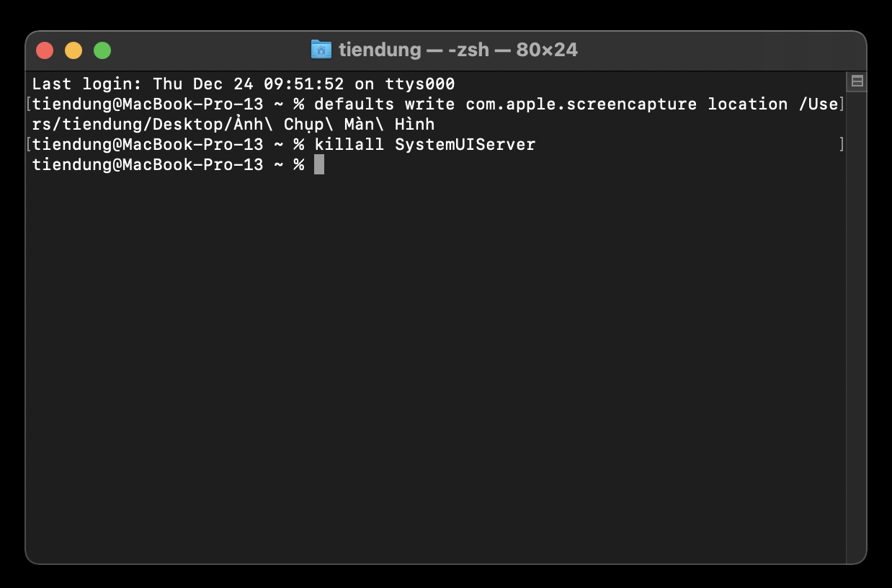892x588 pixels.
Task: Close the Terminal window with red button
Action: pos(45,50)
